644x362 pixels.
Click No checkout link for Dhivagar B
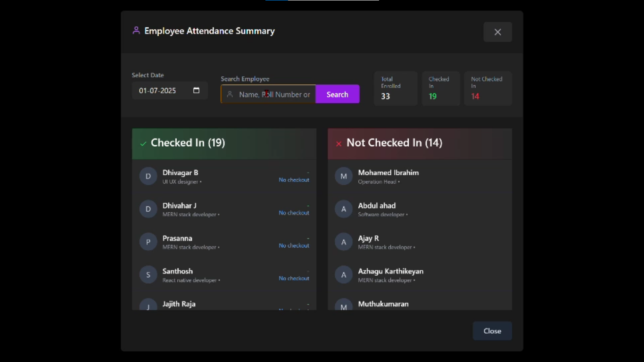294,180
